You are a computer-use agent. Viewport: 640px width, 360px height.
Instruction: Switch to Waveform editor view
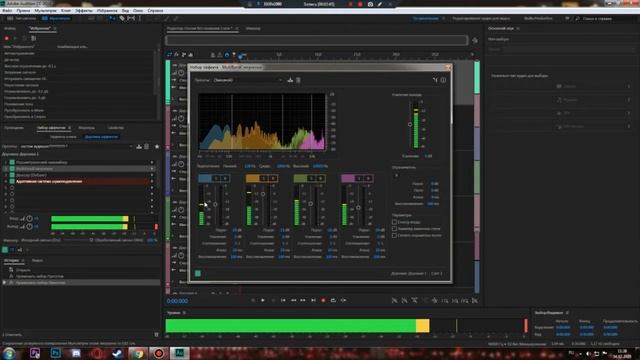[x=22, y=18]
